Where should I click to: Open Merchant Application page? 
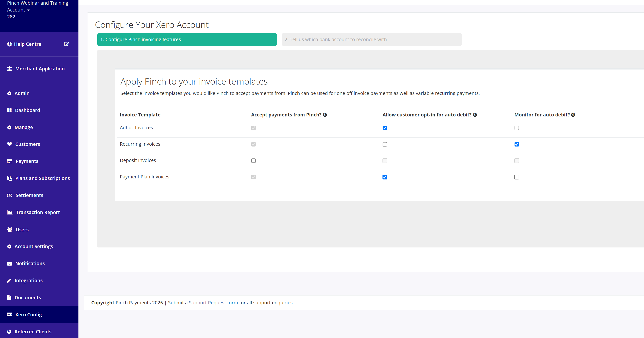pos(39,69)
